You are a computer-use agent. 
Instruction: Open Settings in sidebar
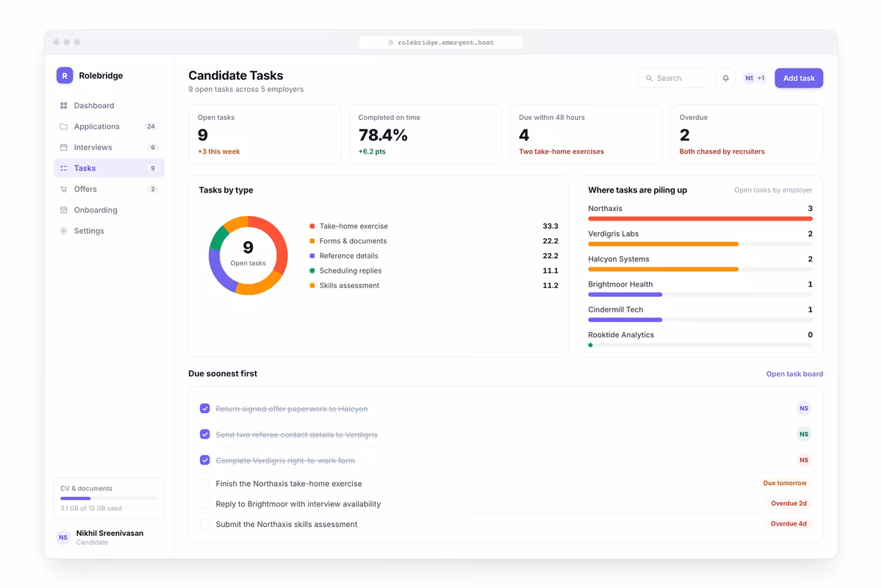109,231
